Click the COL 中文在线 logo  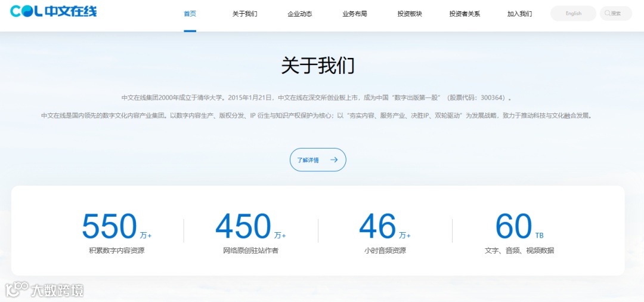(54, 11)
